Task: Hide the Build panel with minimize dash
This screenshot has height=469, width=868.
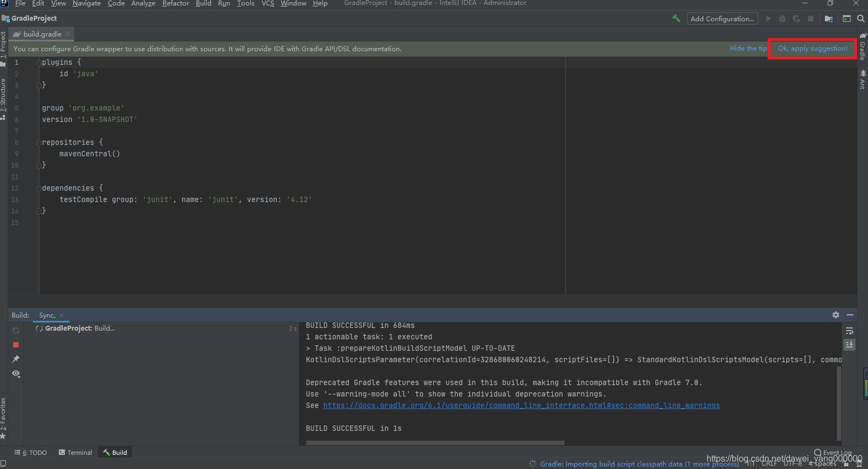Action: tap(850, 315)
